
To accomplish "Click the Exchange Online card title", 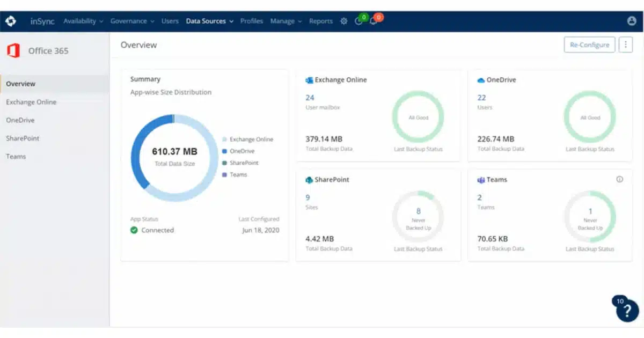I will (x=341, y=80).
